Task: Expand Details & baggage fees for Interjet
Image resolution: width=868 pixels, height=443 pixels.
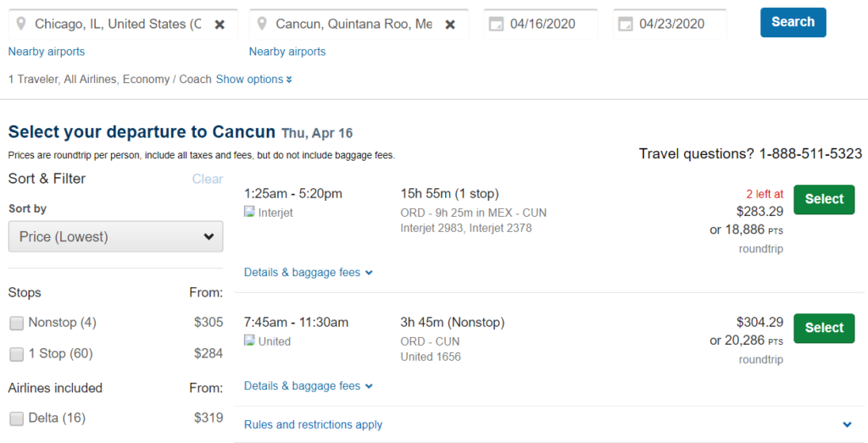Action: pyautogui.click(x=309, y=273)
